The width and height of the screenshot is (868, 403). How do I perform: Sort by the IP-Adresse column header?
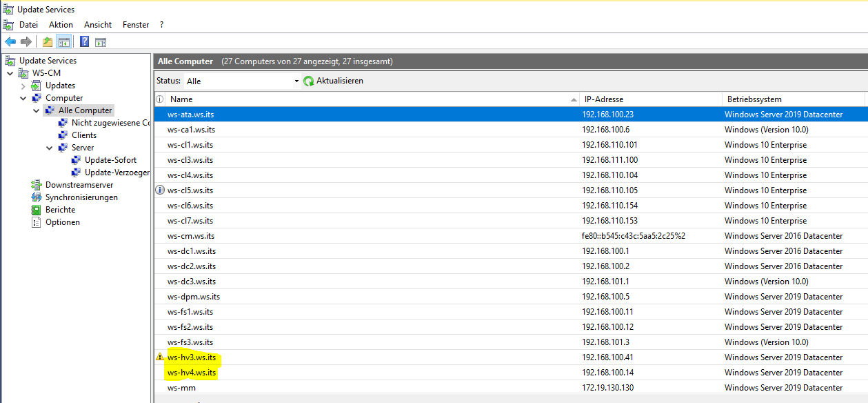coord(650,99)
